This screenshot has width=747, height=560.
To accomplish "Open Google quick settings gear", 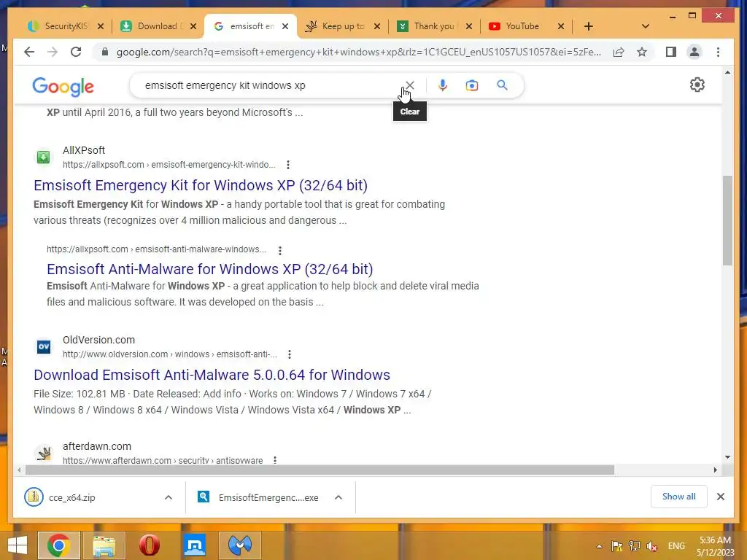I will 697,85.
